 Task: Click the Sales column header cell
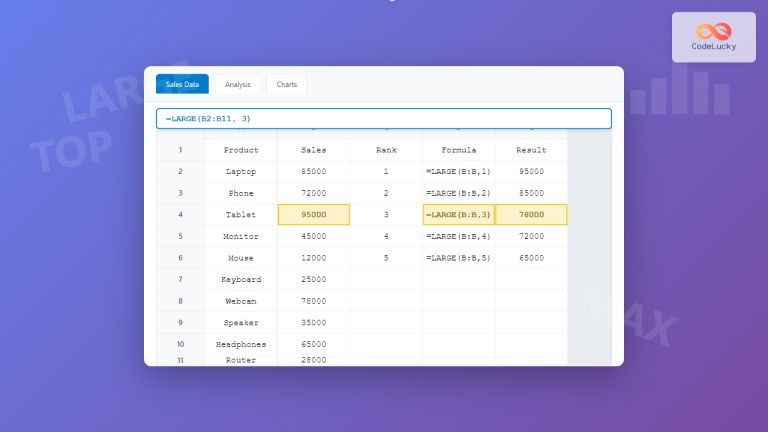click(x=313, y=150)
